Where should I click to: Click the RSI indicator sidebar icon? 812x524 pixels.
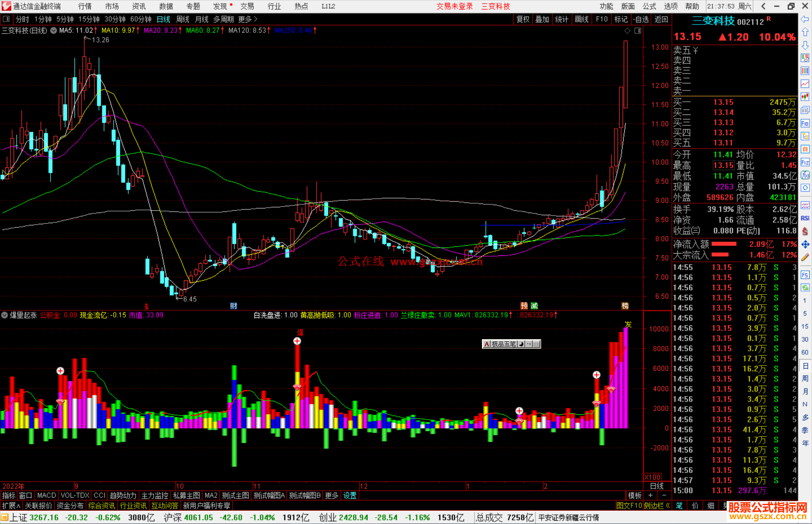tap(805, 218)
